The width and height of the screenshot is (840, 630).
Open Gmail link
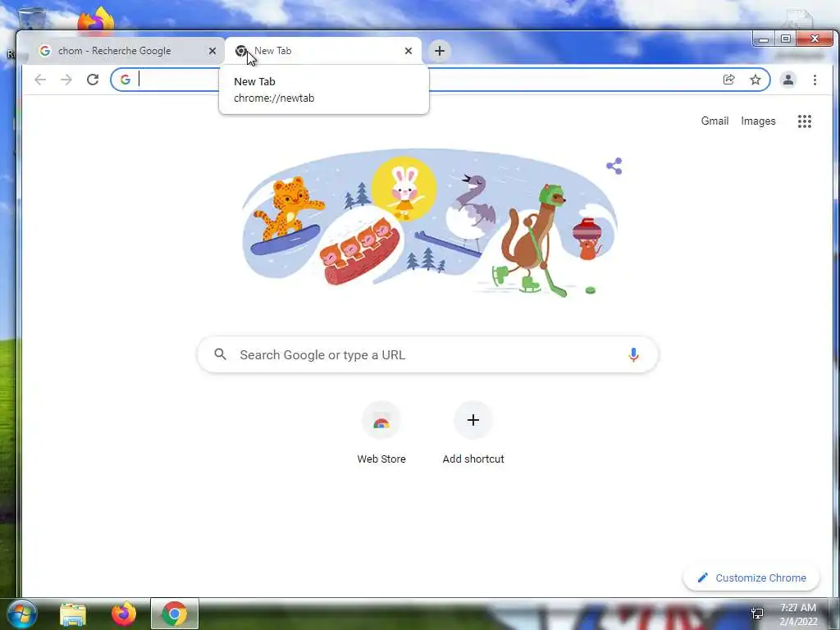tap(714, 121)
